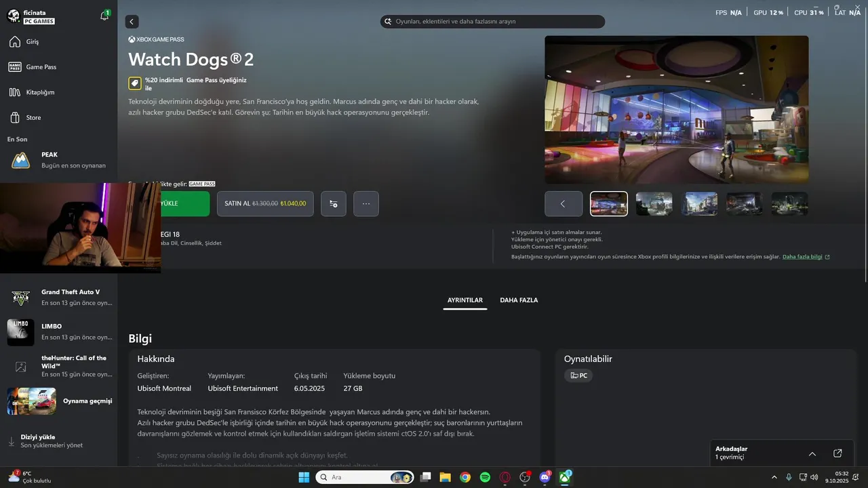Open Oynama geçmişi play history
868x488 pixels.
pyautogui.click(x=58, y=401)
